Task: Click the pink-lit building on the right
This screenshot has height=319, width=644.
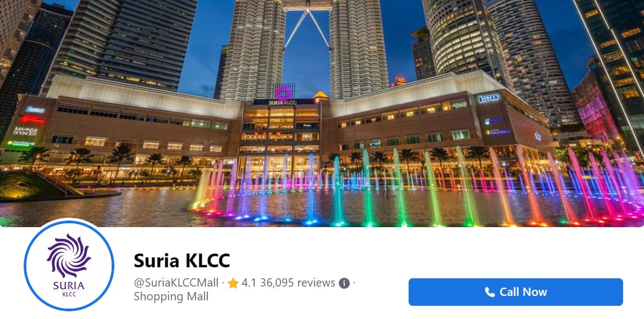Action: [x=595, y=108]
